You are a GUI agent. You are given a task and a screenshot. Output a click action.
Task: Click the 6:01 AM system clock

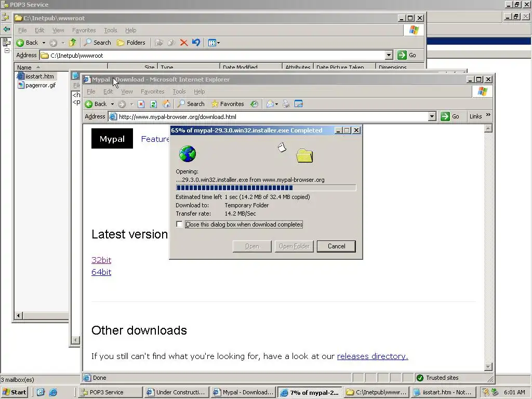[514, 392]
